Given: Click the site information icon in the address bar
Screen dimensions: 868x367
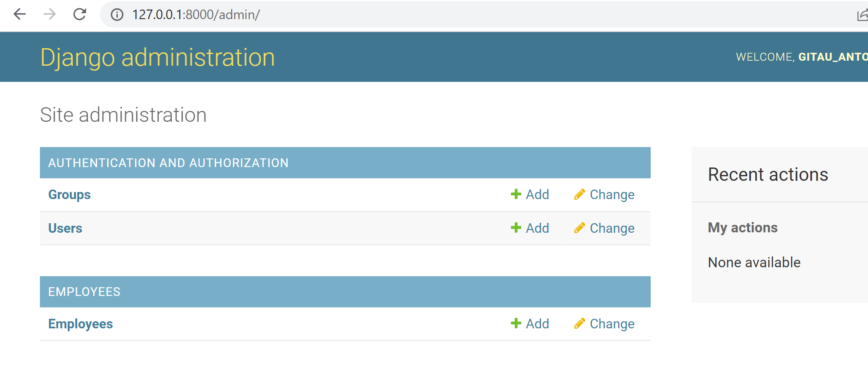Looking at the screenshot, I should (117, 15).
